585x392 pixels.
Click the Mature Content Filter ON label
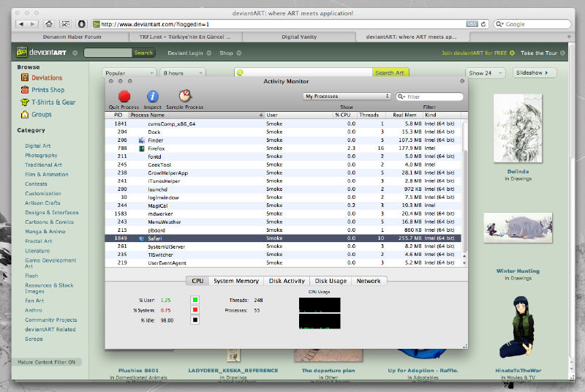coord(46,362)
